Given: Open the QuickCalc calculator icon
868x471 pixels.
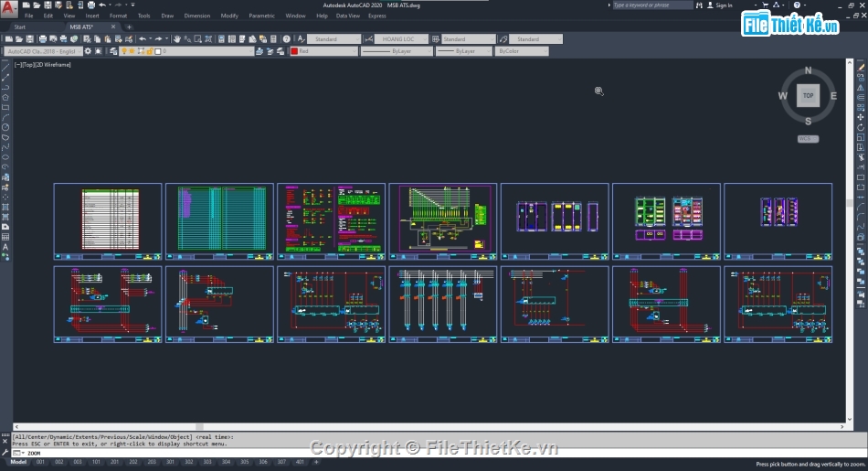Looking at the screenshot, I should point(273,38).
